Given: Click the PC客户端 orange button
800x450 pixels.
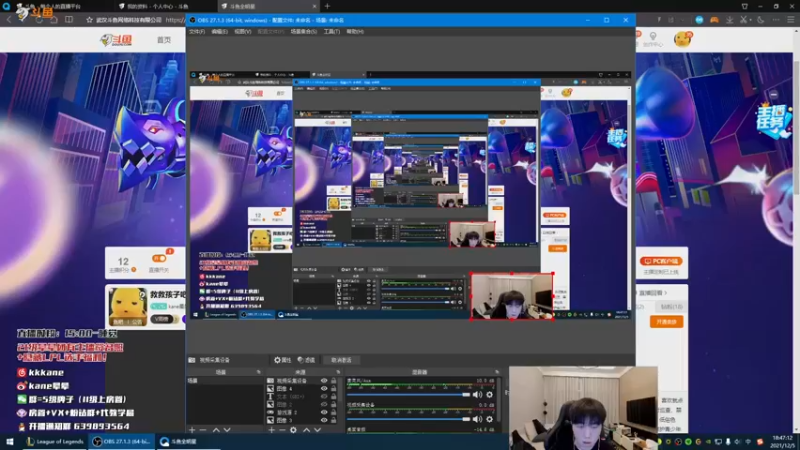Looking at the screenshot, I should pyautogui.click(x=661, y=261).
